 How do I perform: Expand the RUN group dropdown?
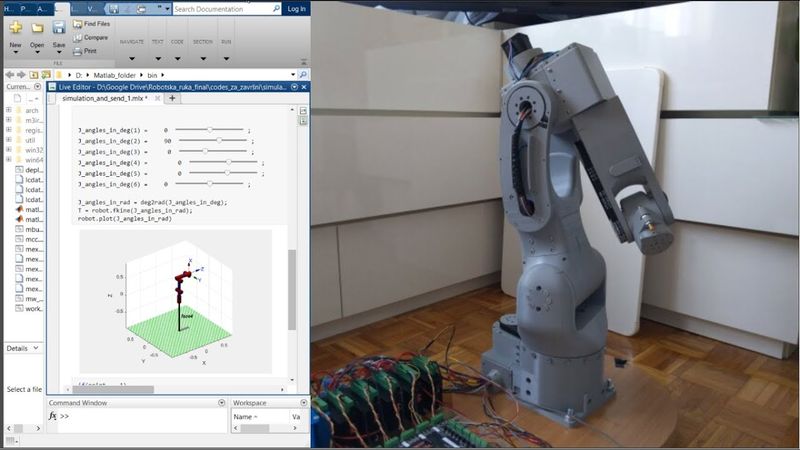coord(226,59)
